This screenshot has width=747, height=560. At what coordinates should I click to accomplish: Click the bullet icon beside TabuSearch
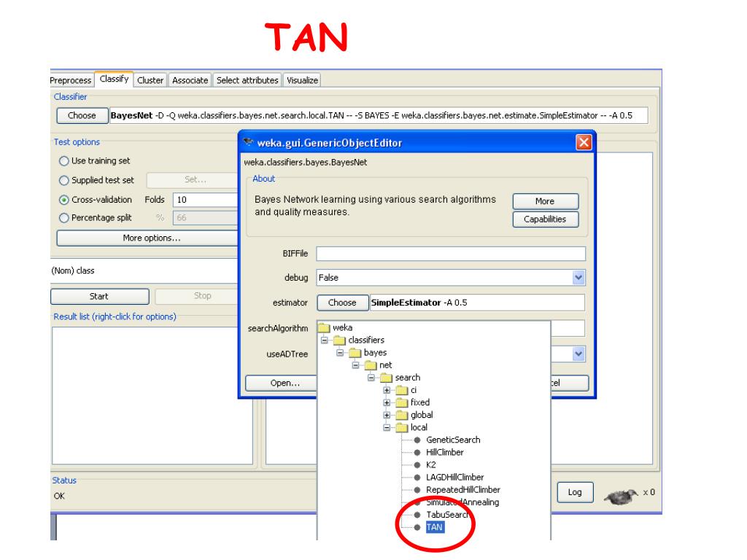pyautogui.click(x=417, y=515)
